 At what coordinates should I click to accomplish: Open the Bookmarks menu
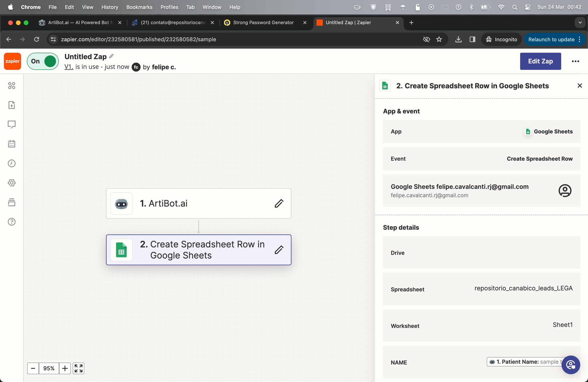[139, 7]
